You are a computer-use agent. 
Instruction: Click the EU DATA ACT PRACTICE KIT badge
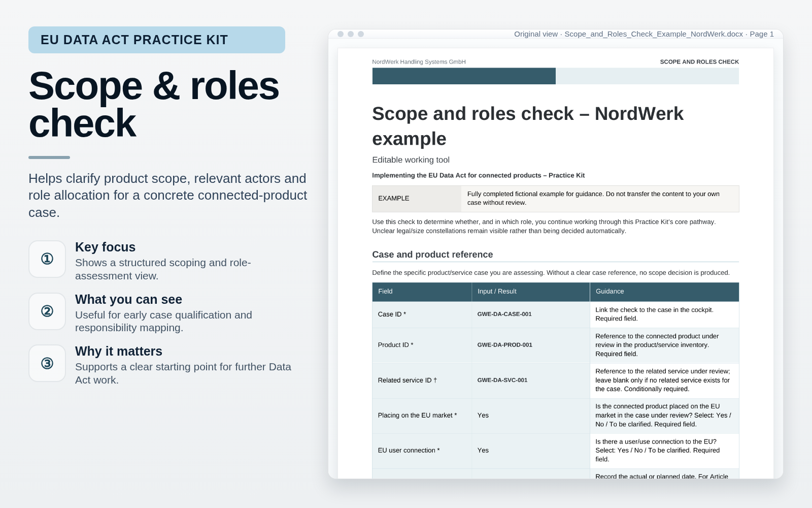tap(157, 40)
